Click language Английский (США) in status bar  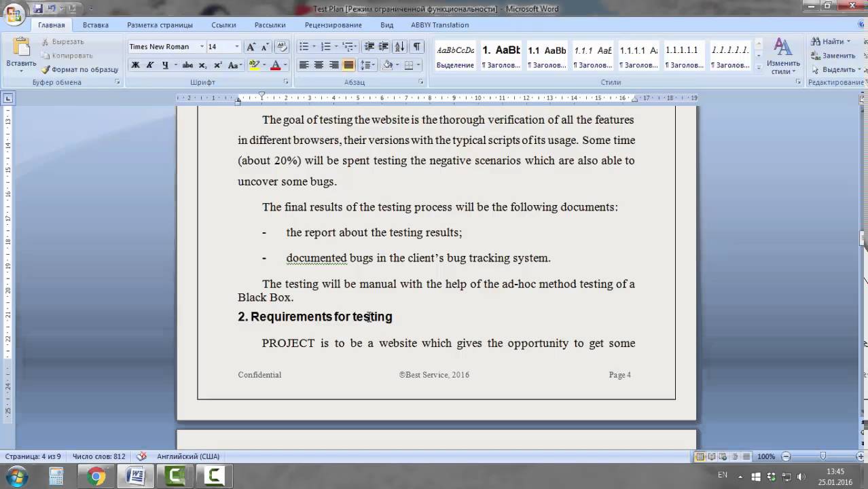[x=188, y=456]
